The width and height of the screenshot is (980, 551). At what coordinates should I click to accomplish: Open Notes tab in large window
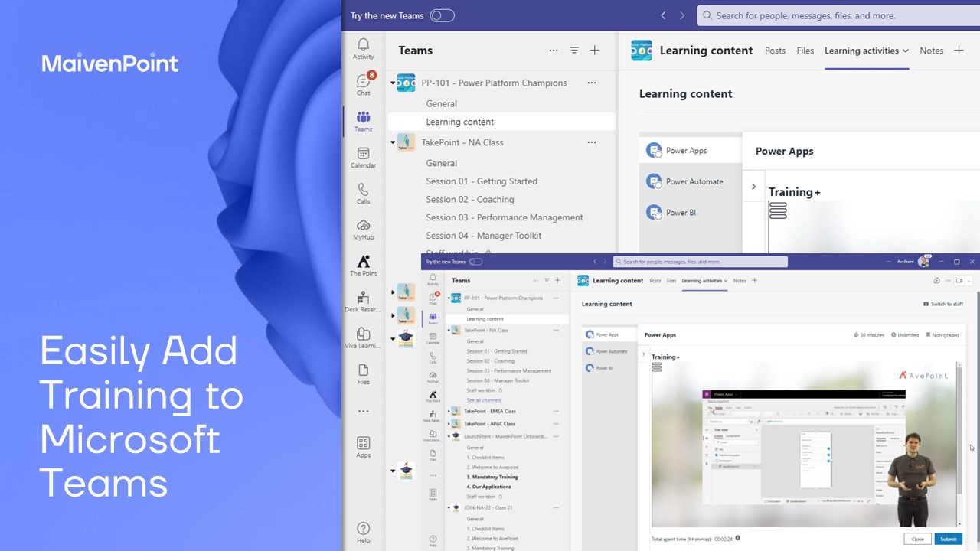pyautogui.click(x=931, y=51)
